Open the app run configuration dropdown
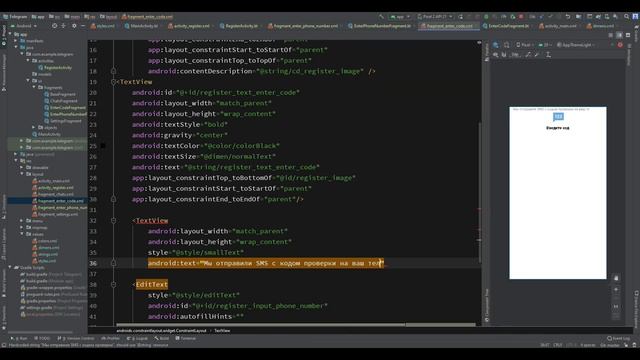The image size is (640, 360). [399, 17]
